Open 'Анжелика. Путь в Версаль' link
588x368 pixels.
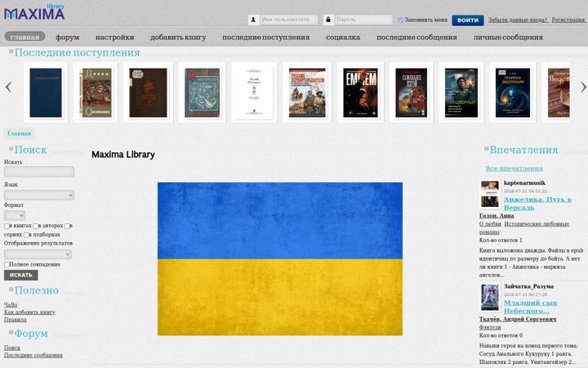(537, 203)
